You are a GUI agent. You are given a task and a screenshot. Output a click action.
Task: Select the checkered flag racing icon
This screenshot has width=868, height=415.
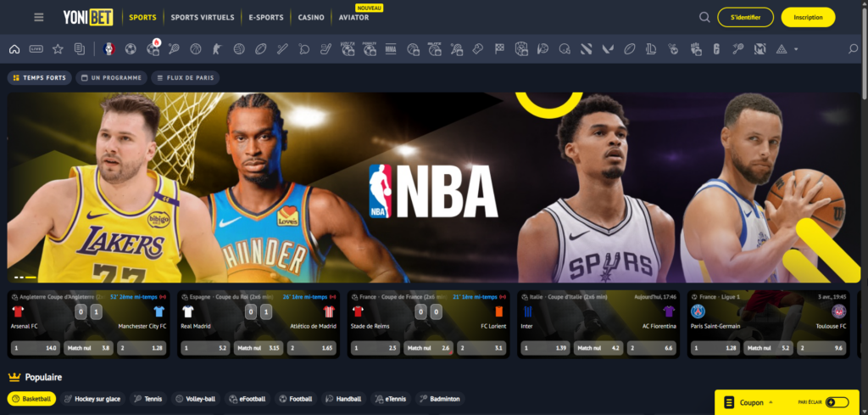[x=500, y=49]
